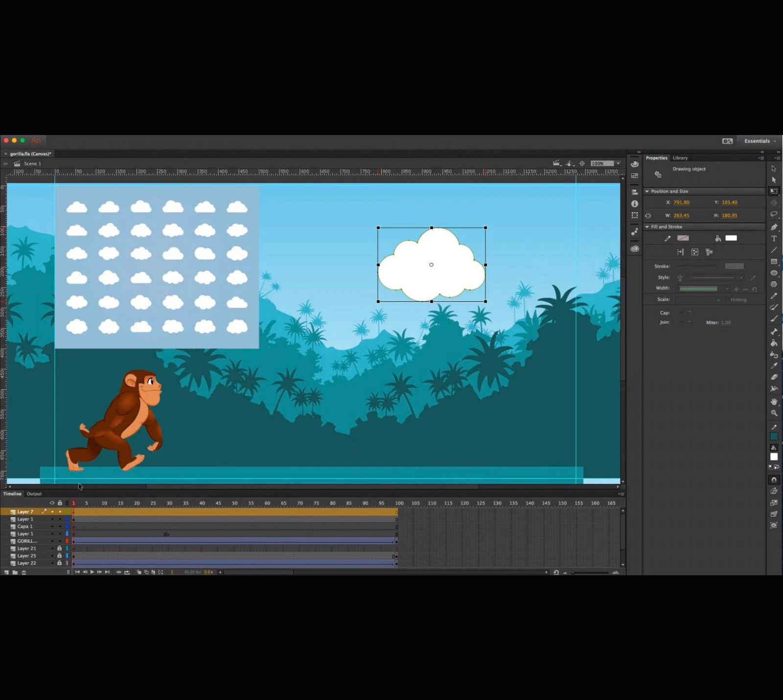
Task: Edit the X position value 791.90
Action: pos(681,203)
